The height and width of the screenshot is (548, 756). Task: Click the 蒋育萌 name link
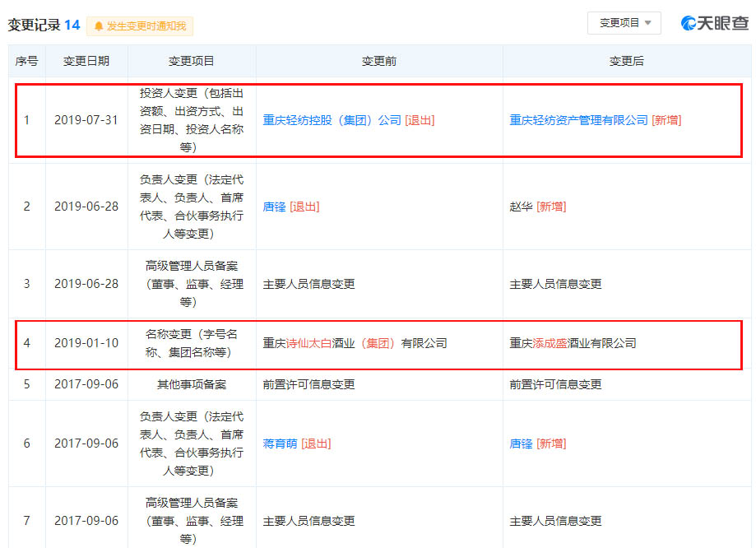coord(280,444)
